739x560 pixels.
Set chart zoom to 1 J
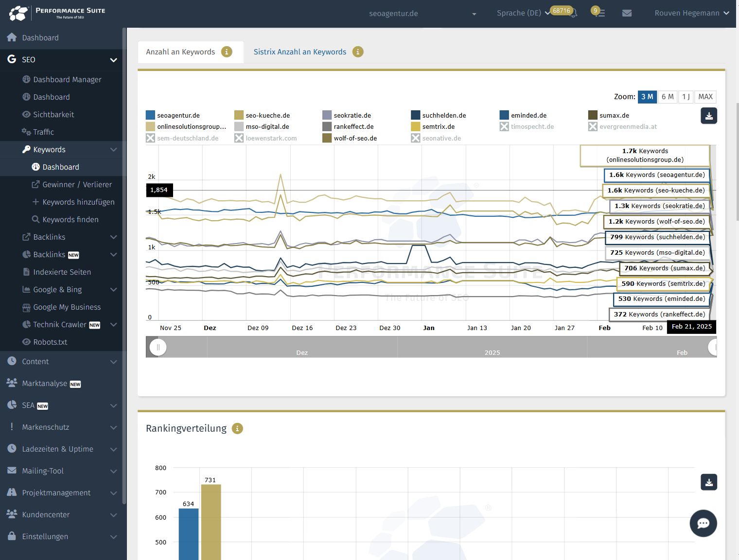pos(686,97)
